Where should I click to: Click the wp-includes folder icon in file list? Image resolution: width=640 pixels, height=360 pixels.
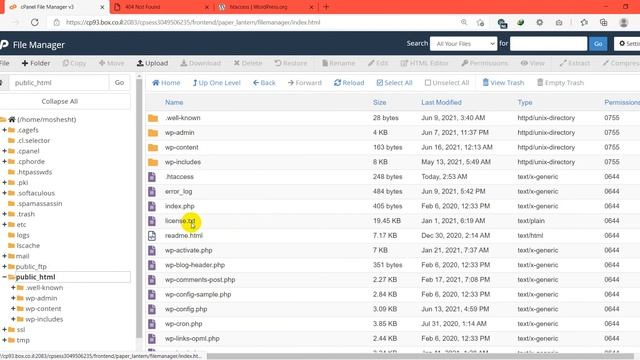[153, 162]
